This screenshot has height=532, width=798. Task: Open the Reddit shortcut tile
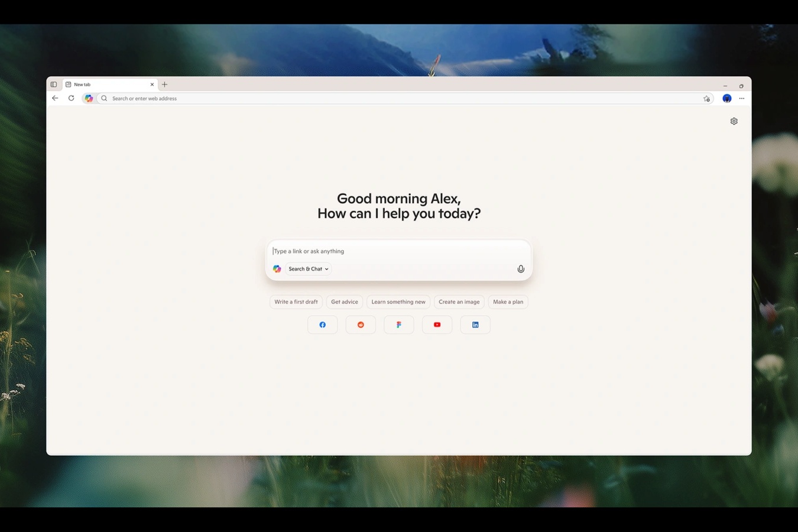tap(361, 325)
